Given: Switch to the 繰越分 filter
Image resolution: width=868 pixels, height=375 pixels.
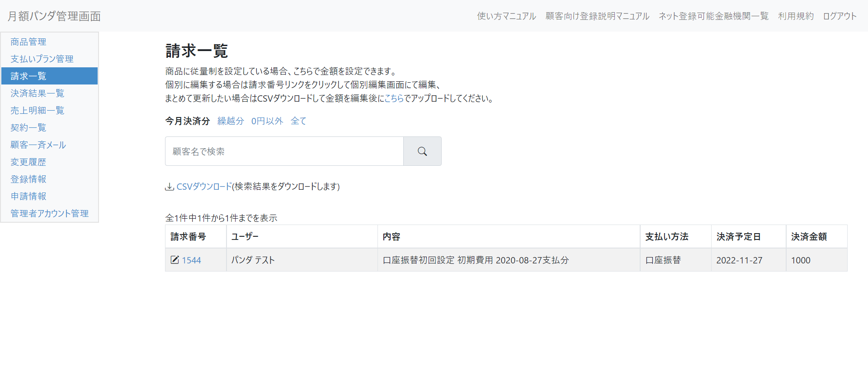Looking at the screenshot, I should [231, 121].
